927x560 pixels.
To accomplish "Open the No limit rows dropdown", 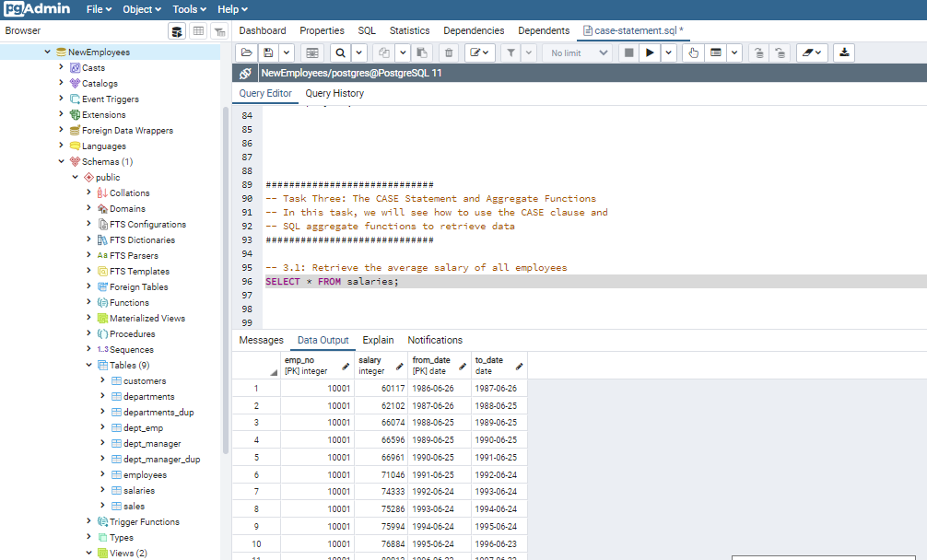I will 579,52.
